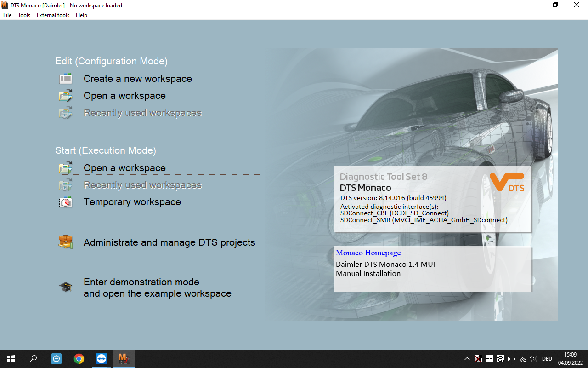This screenshot has width=588, height=368.
Task: Open the Wi-Fi network icon
Action: pos(522,359)
